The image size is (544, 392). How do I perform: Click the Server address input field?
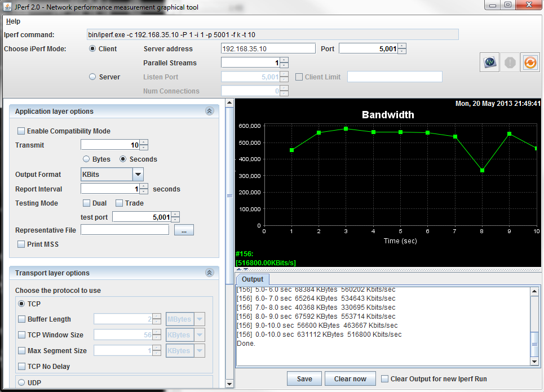[268, 49]
